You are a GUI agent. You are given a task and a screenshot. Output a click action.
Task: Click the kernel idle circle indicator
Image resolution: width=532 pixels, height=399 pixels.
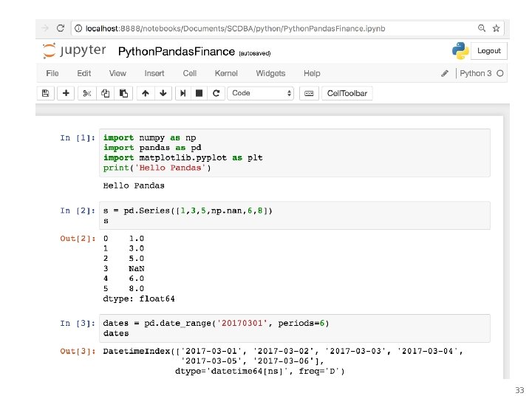pos(499,73)
